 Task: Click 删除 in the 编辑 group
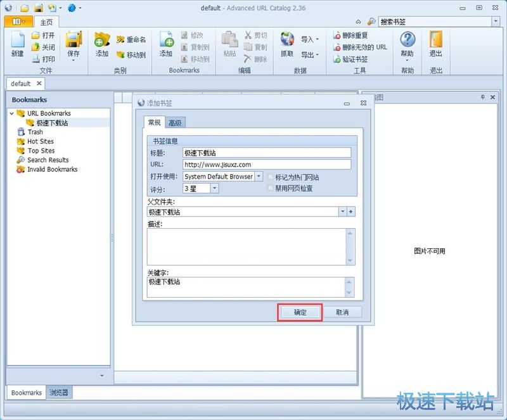tap(255, 59)
